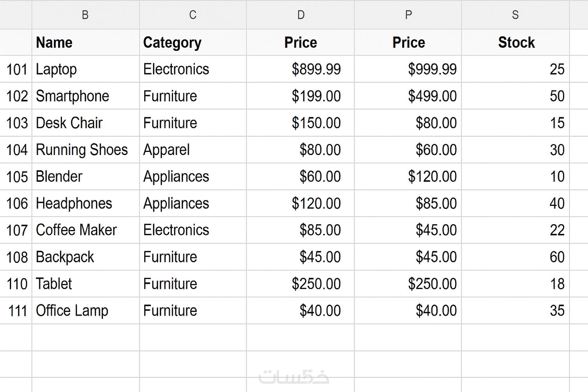Click the Headphones cell
This screenshot has width=588, height=392.
74,203
